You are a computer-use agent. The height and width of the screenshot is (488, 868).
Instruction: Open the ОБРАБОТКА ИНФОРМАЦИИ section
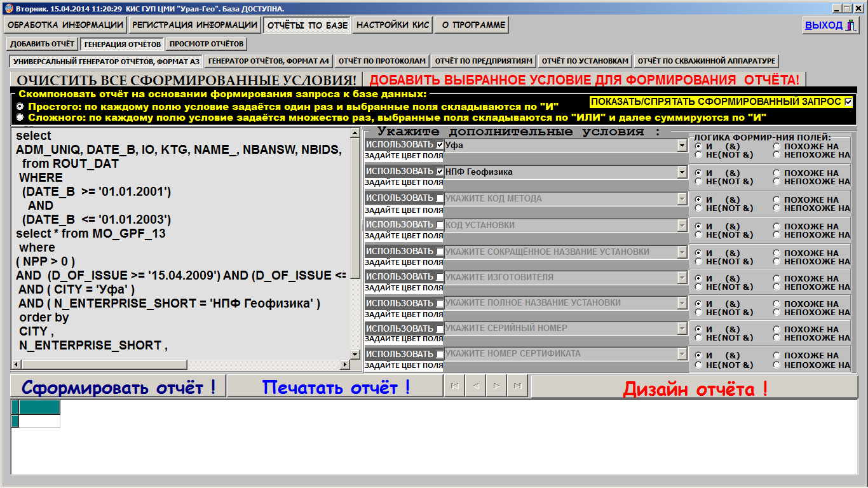[x=65, y=25]
